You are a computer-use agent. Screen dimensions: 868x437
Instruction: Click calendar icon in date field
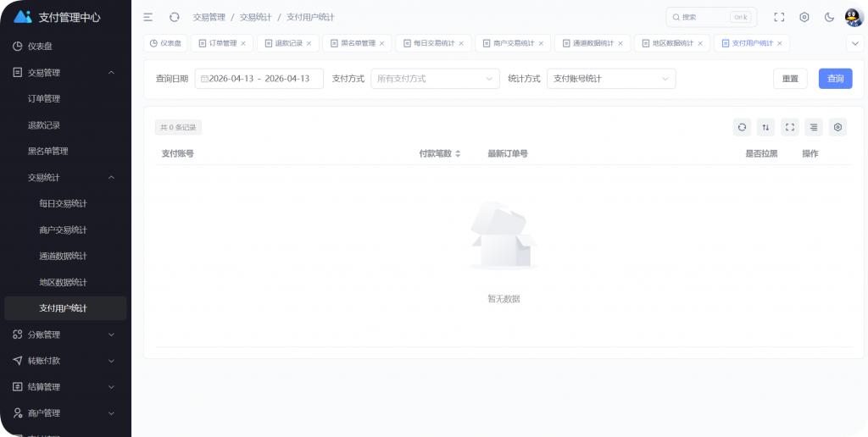(x=204, y=79)
